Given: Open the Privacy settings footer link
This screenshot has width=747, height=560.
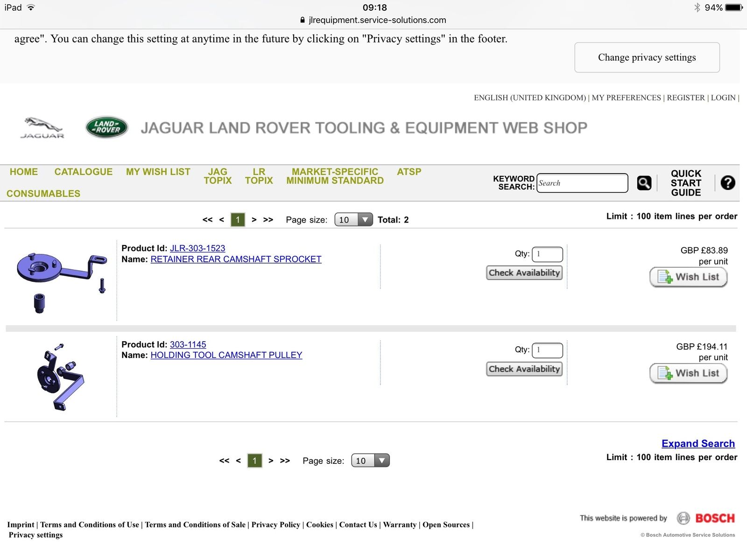Looking at the screenshot, I should tap(35, 535).
